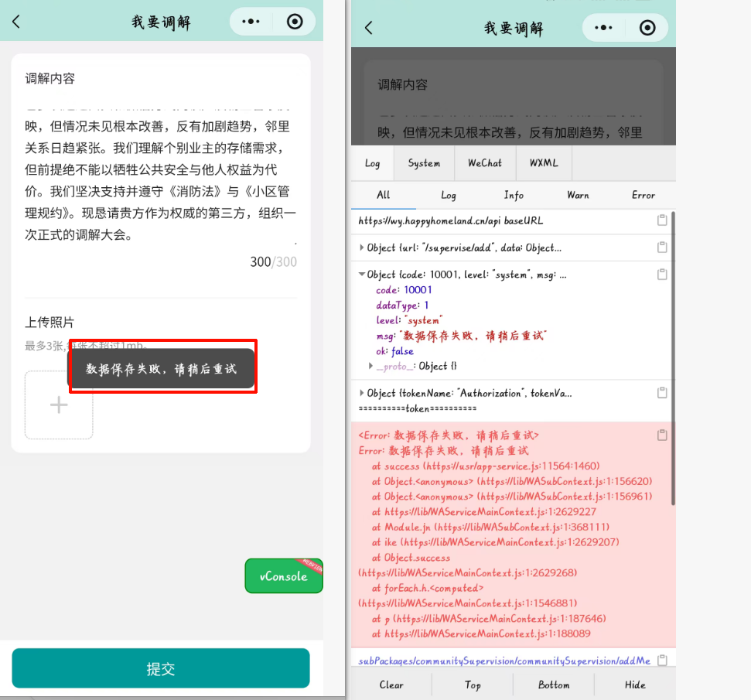Go back using the arrow on the vConsole screen

point(369,28)
